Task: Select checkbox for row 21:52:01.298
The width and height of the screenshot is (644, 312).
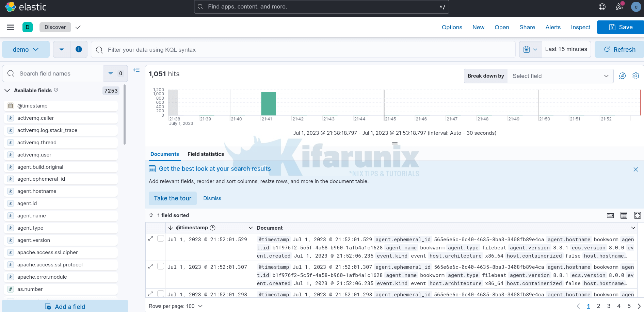Action: coord(161,293)
